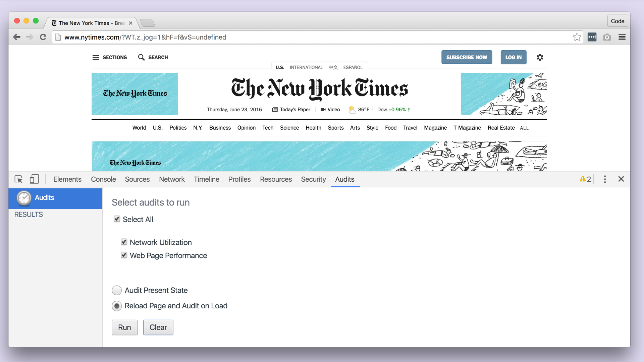Toggle device mode icon in DevTools
The width and height of the screenshot is (644, 362).
coord(34,179)
